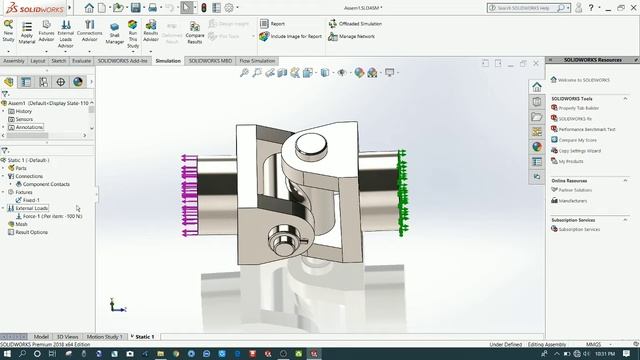
Task: Collapse the Subscription Services section
Action: 625,220
